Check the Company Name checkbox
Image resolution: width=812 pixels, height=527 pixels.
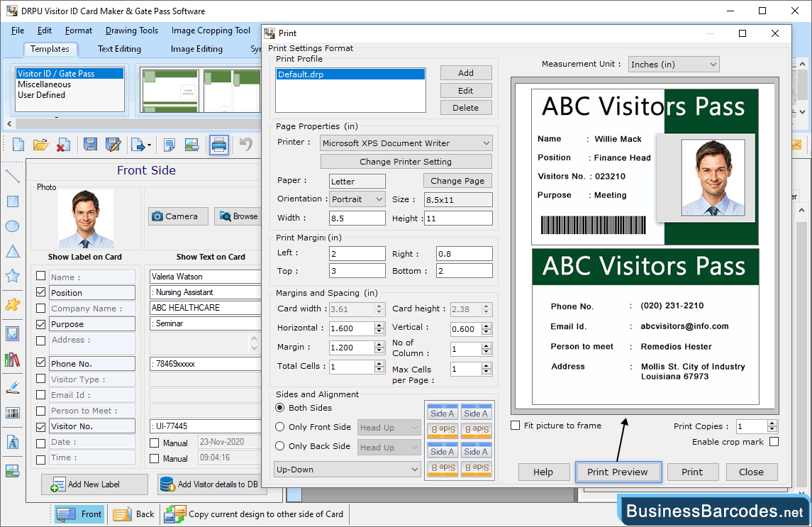click(x=41, y=308)
